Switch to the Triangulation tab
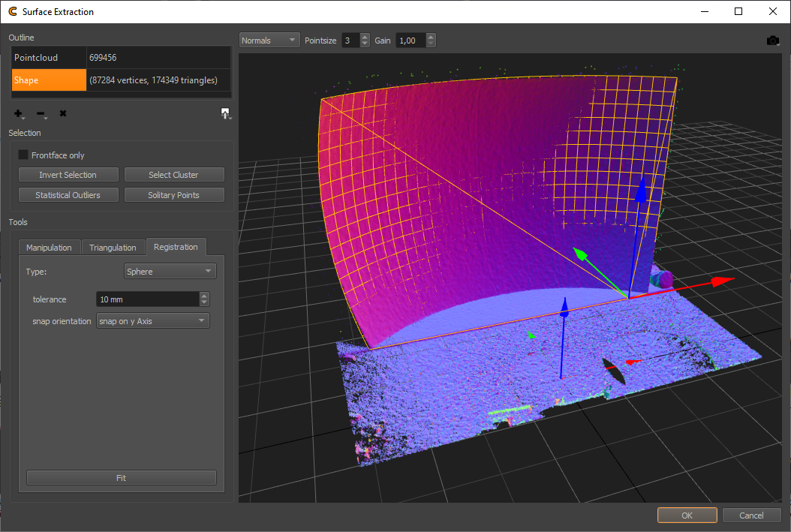 pyautogui.click(x=113, y=248)
